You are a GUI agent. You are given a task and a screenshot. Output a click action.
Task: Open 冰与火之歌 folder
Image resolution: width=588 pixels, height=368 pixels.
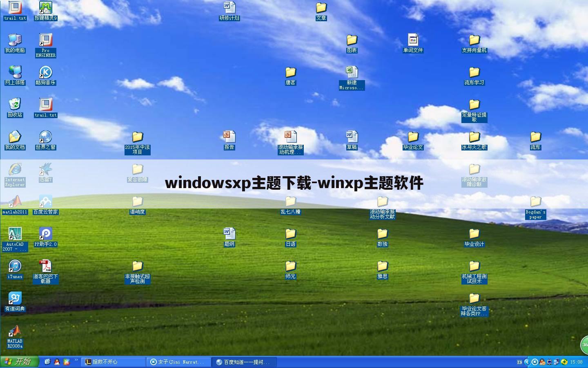click(474, 140)
